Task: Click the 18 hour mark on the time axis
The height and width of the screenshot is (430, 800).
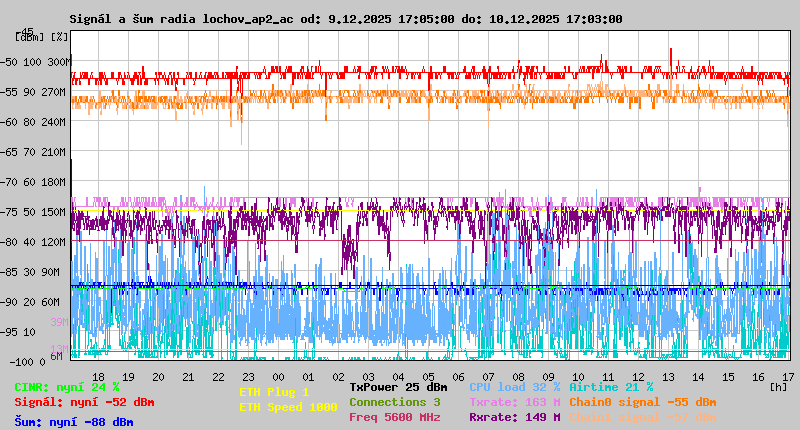Action: (x=98, y=377)
